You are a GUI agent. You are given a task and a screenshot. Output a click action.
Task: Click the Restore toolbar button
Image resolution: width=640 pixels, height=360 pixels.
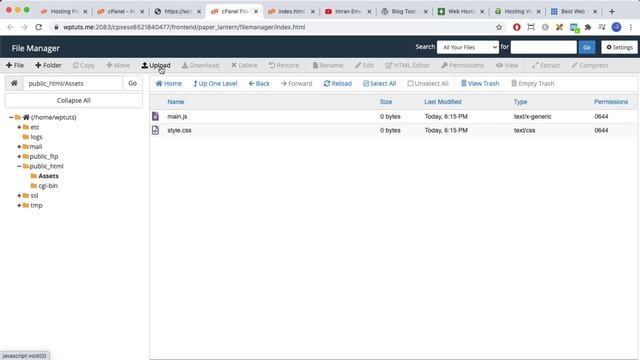coord(284,65)
